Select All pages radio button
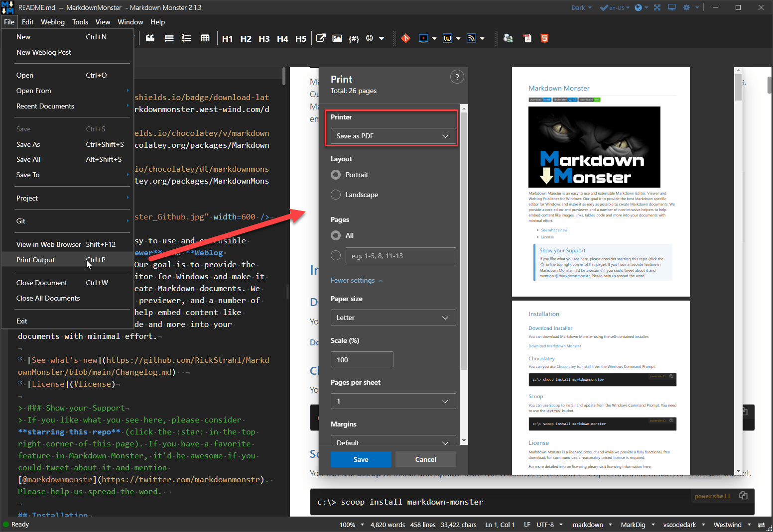This screenshot has height=532, width=773. point(336,235)
